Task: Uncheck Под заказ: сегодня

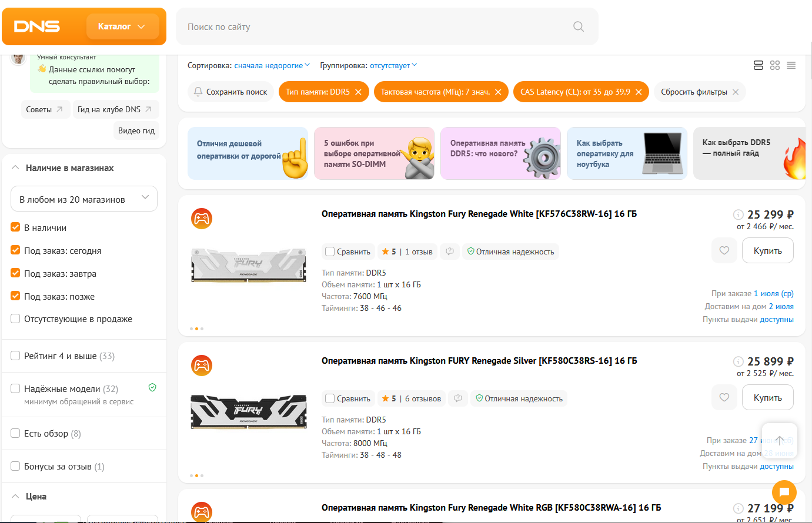Action: (15, 250)
